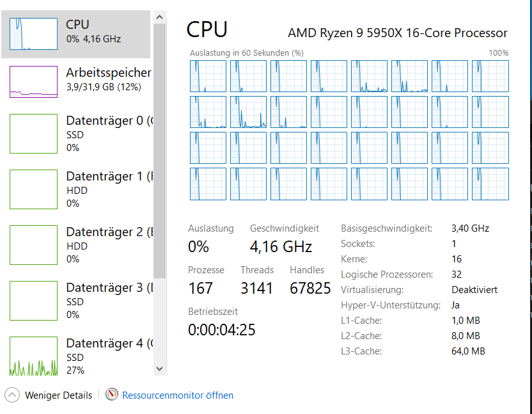
Task: Click the Handles count 67825
Action: pos(310,289)
